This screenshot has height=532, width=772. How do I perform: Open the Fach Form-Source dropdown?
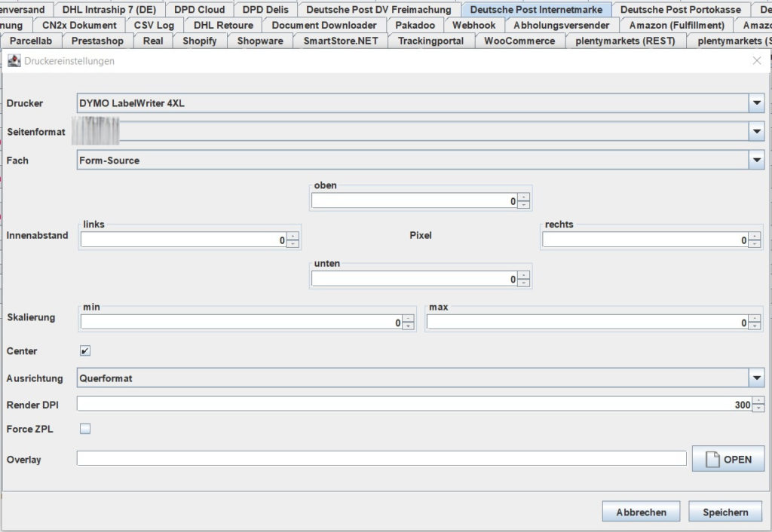pos(757,160)
